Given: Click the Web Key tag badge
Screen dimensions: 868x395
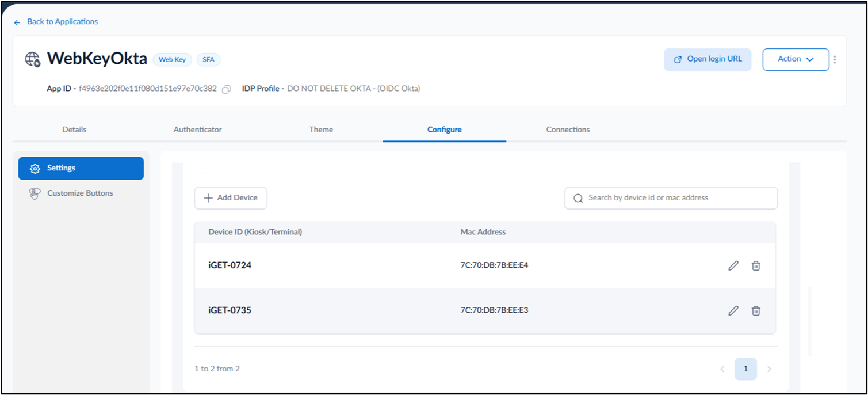Looking at the screenshot, I should 173,59.
